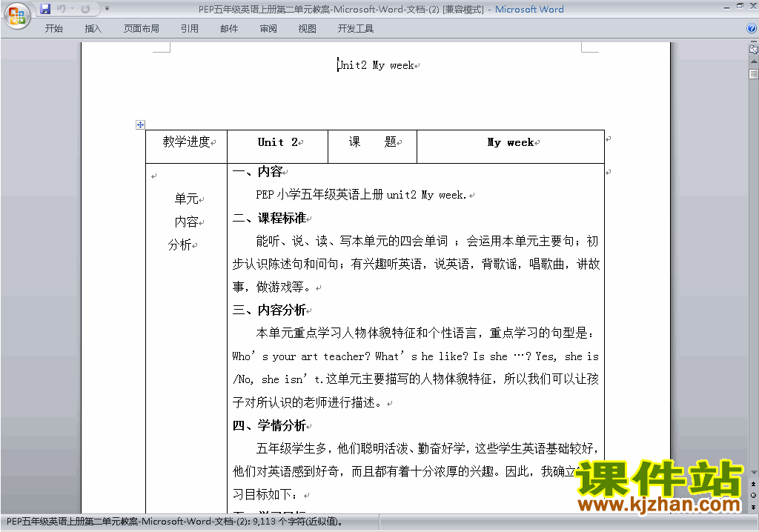Click the Redo icon in quick access
The width and height of the screenshot is (759, 532).
pos(85,9)
